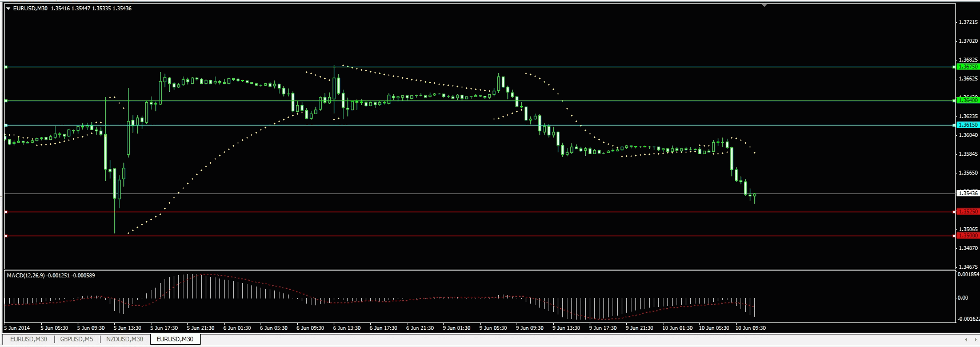Viewport: 980px width, 347px height.
Task: Open the first EURUSD,M30 chart tab
Action: [29, 339]
